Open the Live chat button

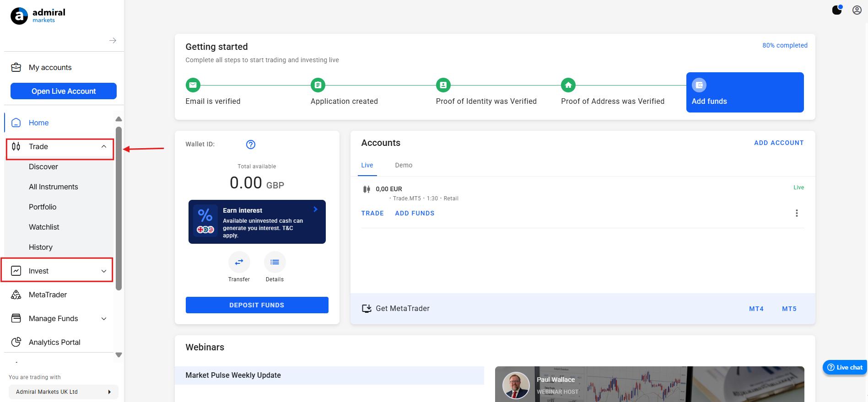(x=845, y=367)
